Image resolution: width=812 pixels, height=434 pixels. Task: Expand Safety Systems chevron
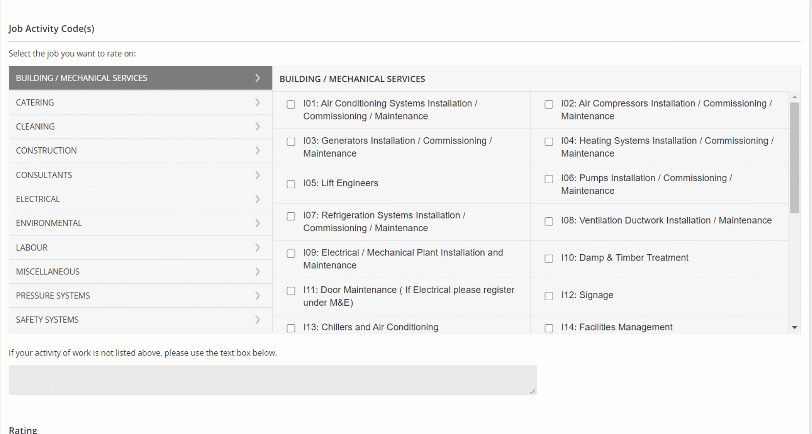257,320
